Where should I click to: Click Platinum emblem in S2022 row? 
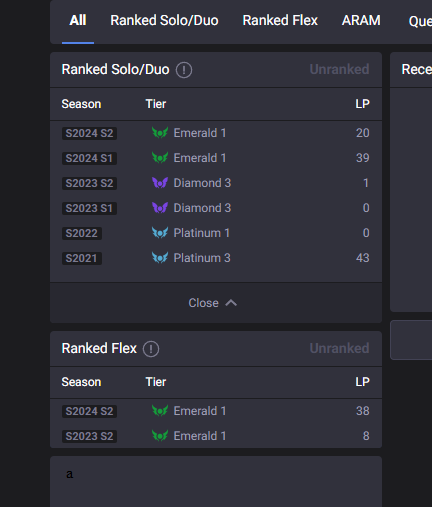160,233
